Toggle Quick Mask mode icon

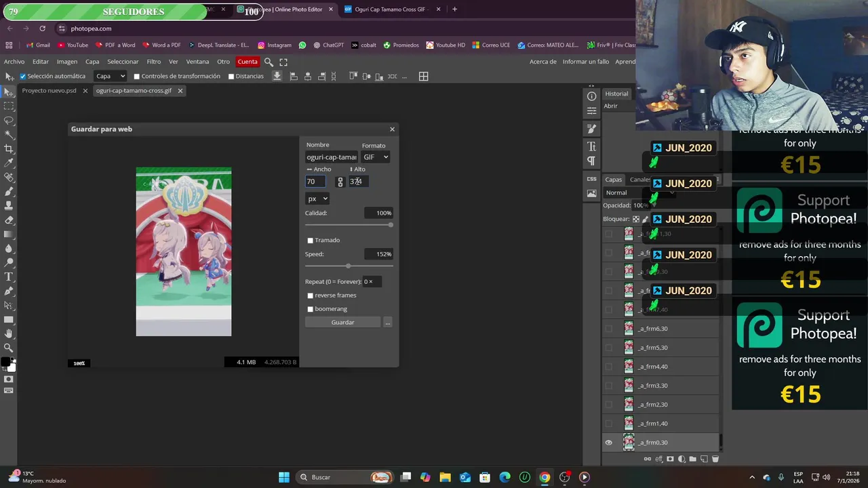(x=9, y=380)
